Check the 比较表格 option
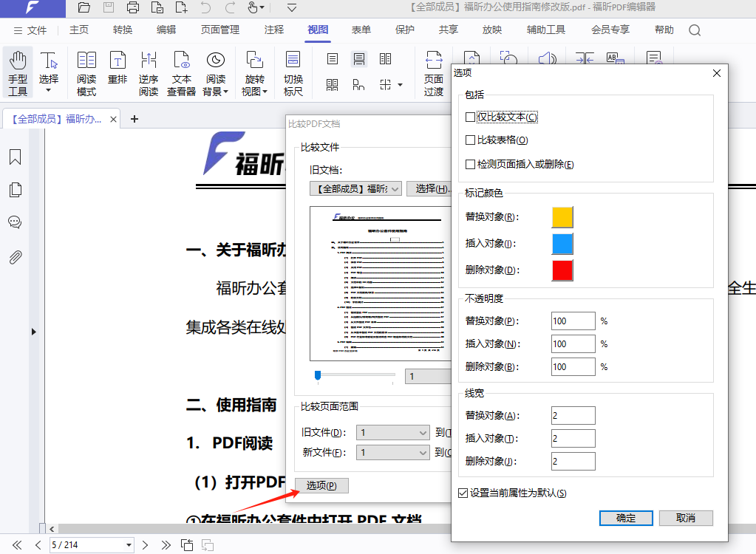 click(x=471, y=140)
